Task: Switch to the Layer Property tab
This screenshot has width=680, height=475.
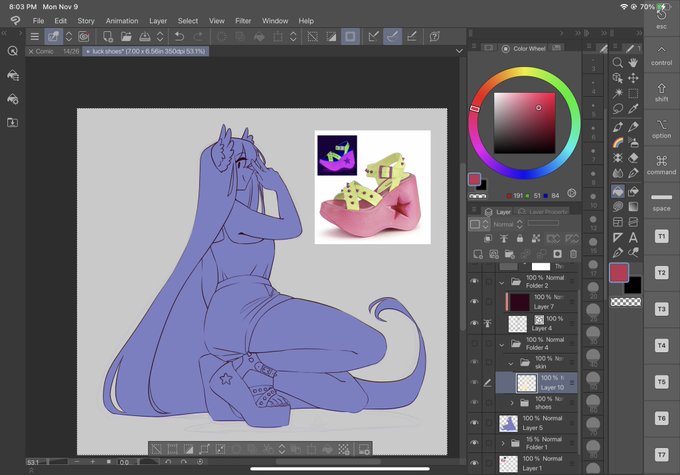Action: coord(543,212)
